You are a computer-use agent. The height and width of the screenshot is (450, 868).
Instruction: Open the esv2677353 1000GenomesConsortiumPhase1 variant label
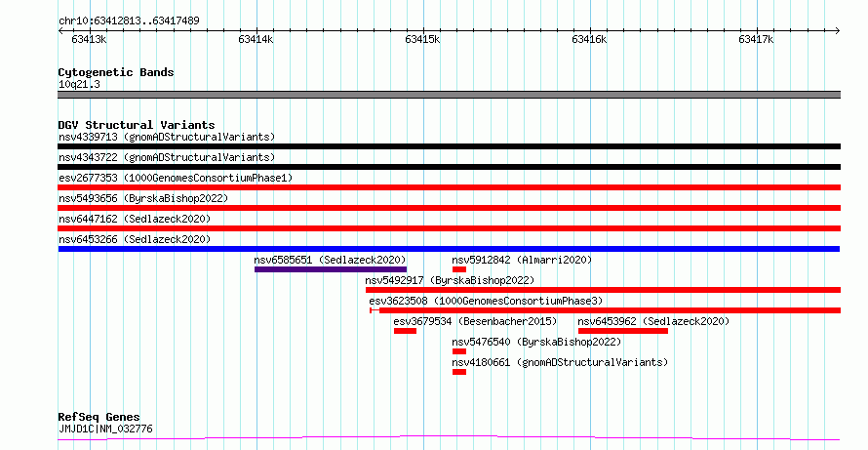pos(176,178)
